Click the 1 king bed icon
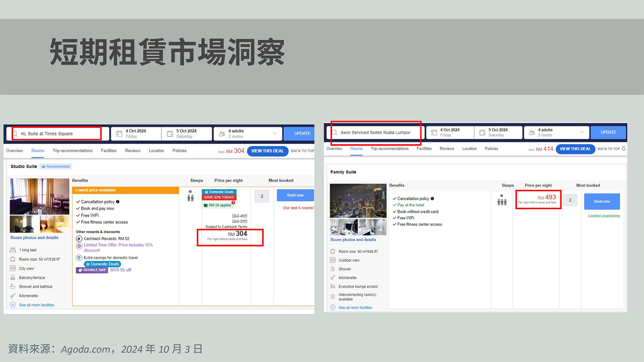Screen dimensions: 644x362 tap(13, 250)
